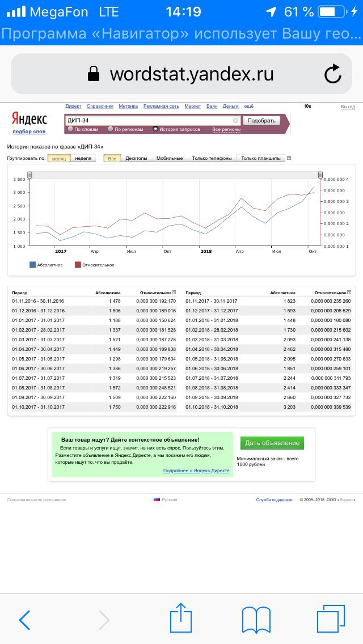Group history by месяц
Image resolution: width=363 pixels, height=644 pixels.
click(59, 159)
